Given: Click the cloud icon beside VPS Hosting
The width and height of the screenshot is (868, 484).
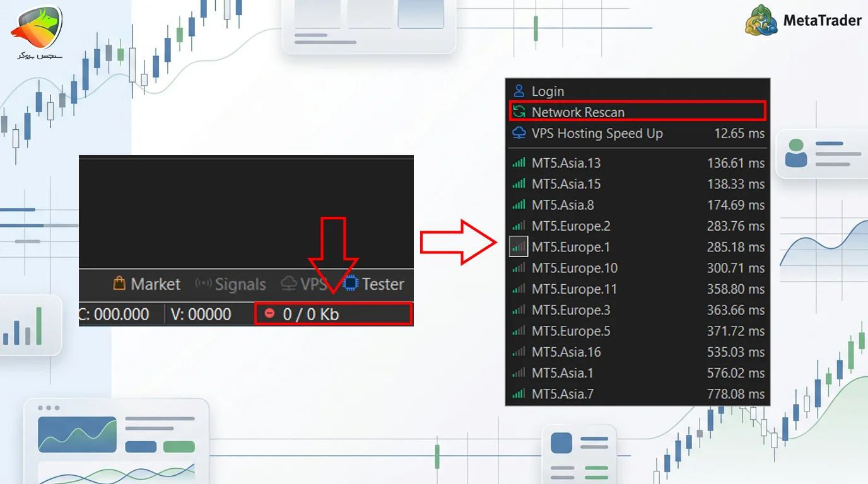Looking at the screenshot, I should point(519,133).
